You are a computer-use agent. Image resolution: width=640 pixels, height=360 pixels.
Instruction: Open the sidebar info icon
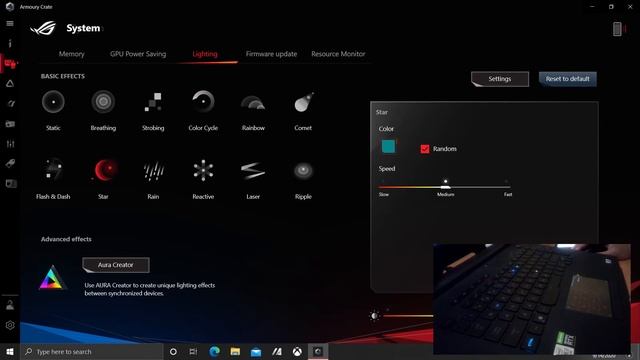pyautogui.click(x=10, y=43)
